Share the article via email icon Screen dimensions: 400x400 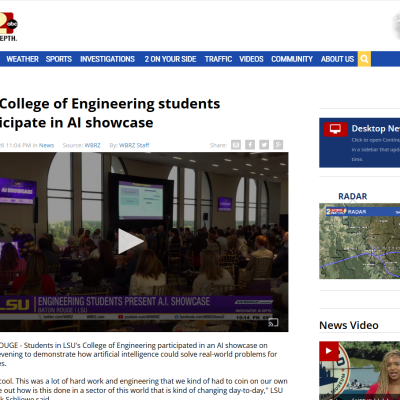click(236, 145)
